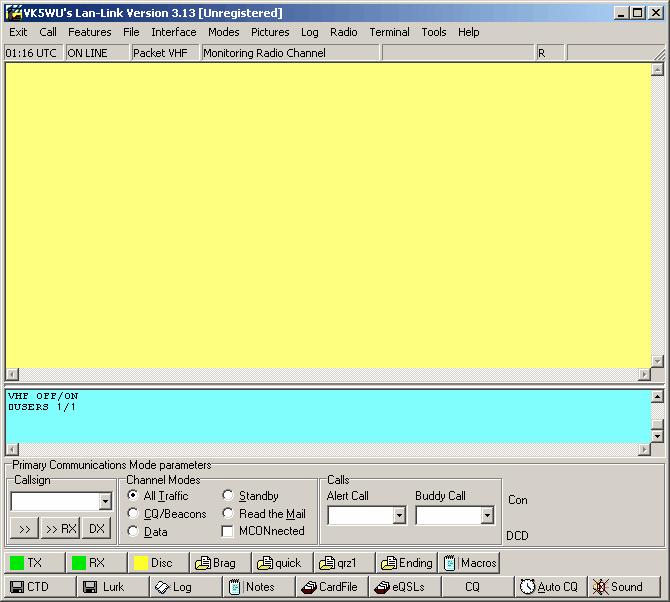Select the CQ/Beacons channel mode
670x602 pixels.
tap(134, 514)
